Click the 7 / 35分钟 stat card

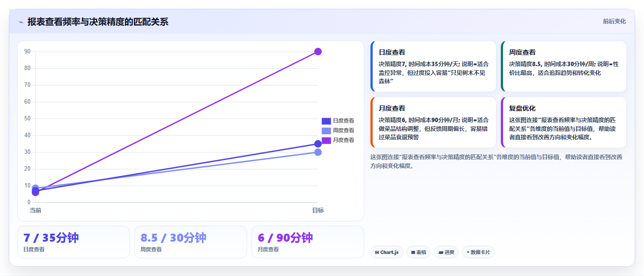pyautogui.click(x=74, y=242)
